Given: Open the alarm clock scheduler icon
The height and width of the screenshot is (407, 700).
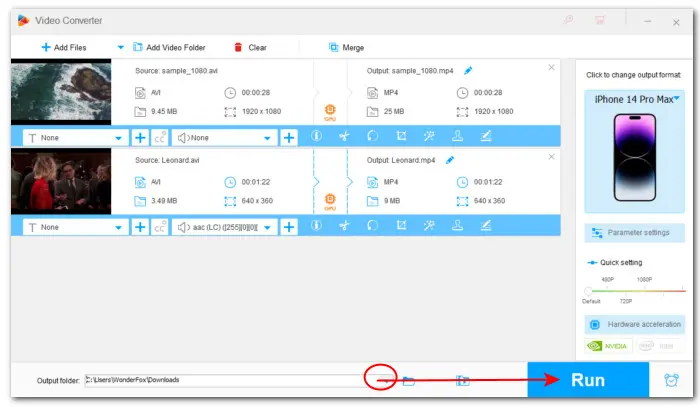Looking at the screenshot, I should pyautogui.click(x=669, y=380).
